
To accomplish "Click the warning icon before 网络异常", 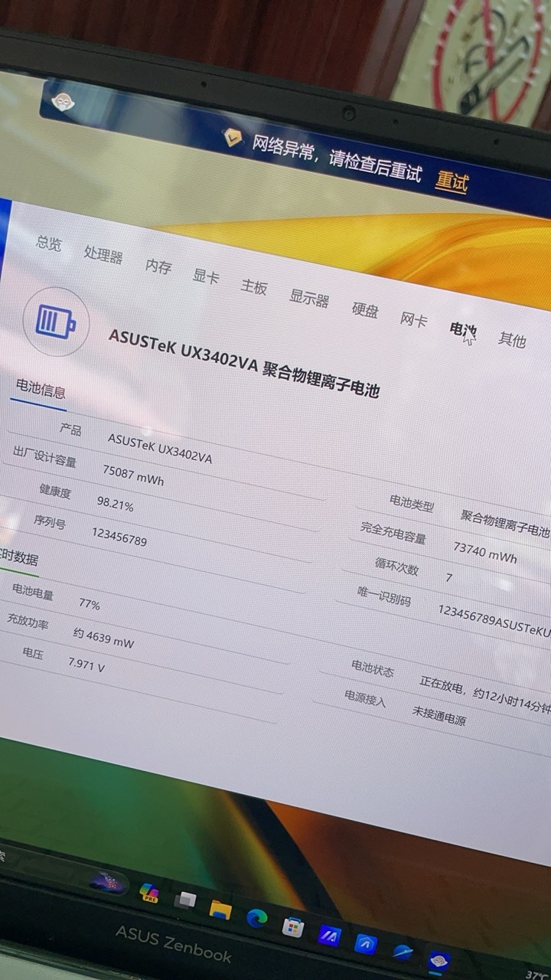I will (x=233, y=137).
